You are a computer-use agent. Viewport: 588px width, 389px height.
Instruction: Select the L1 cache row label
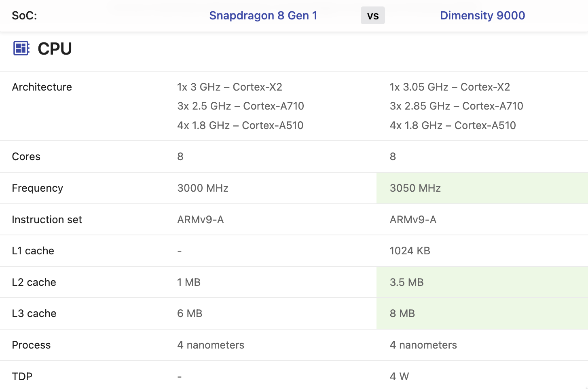(x=33, y=251)
